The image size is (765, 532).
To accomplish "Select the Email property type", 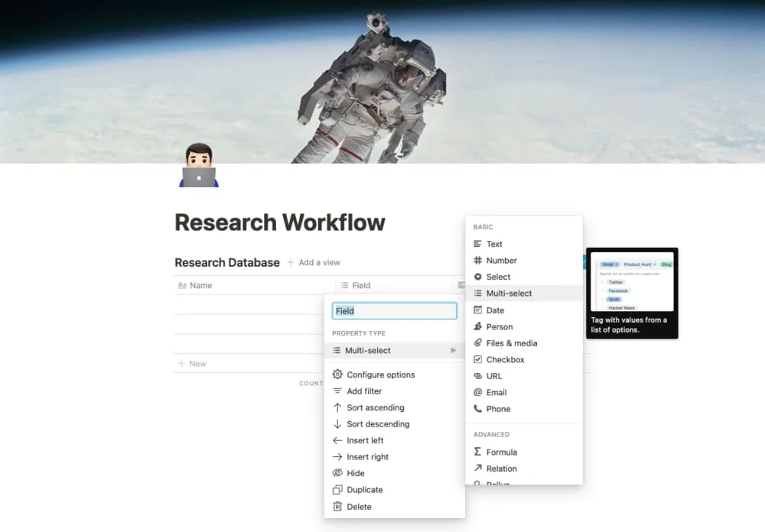I will coord(524,392).
